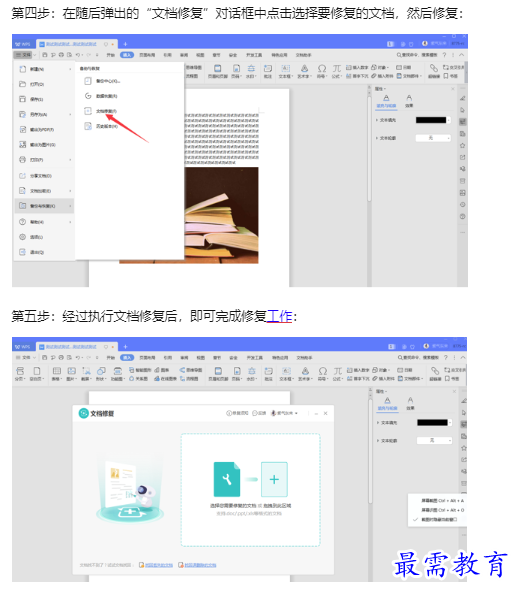Click first recovery link at 文档修复 dialog bottom
The image size is (516, 596).
pyautogui.click(x=156, y=565)
